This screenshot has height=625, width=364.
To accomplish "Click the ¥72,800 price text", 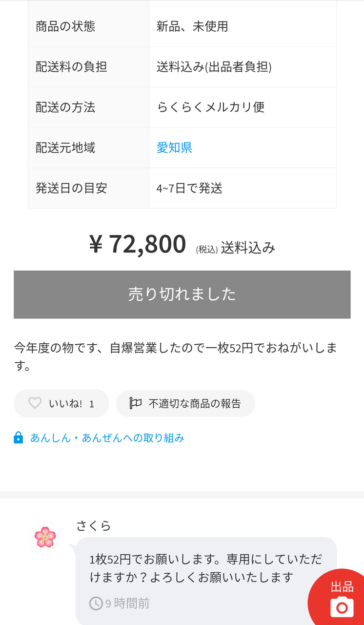I will 138,244.
